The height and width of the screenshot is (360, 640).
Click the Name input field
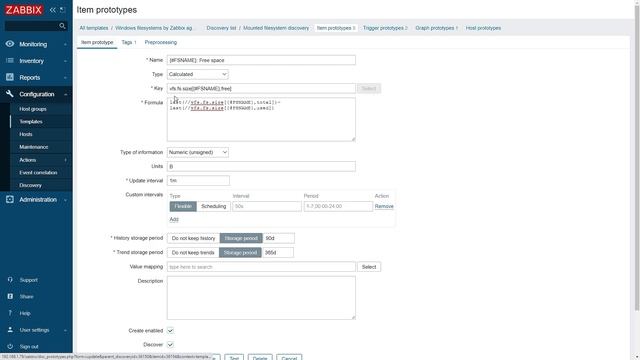261,60
